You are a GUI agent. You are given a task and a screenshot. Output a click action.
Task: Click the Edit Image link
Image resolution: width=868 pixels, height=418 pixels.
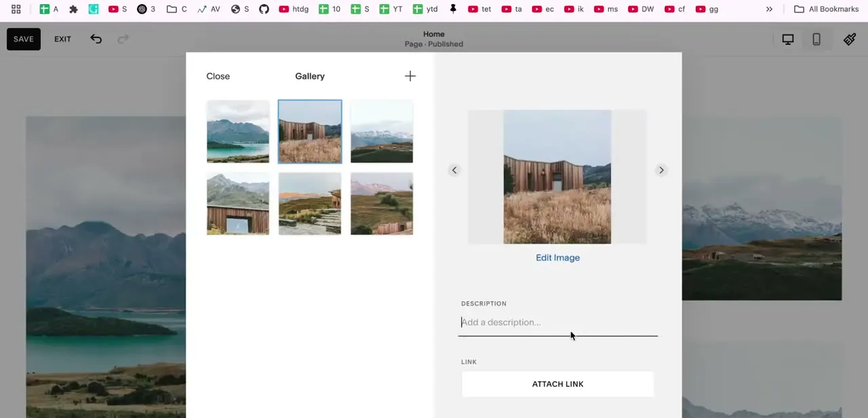[557, 258]
